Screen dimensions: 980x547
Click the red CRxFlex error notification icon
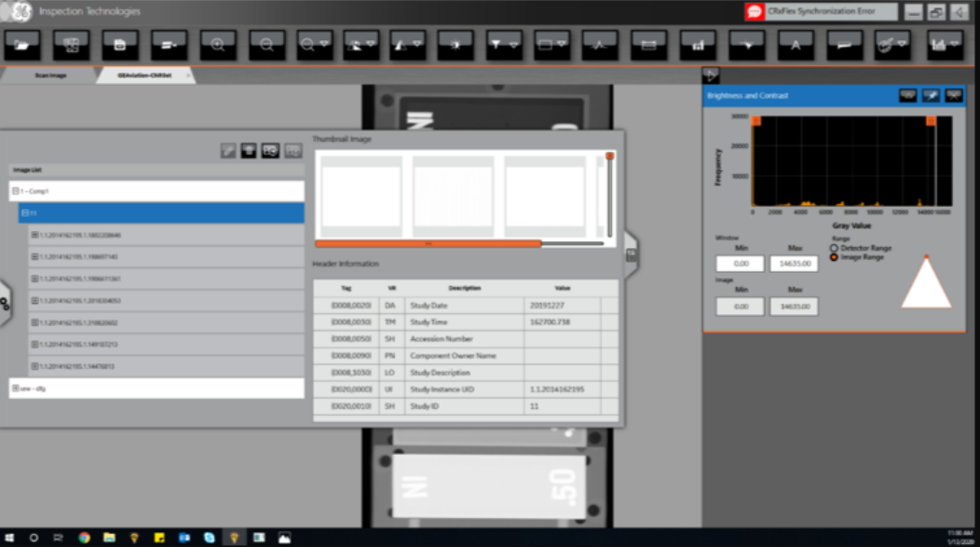[755, 12]
